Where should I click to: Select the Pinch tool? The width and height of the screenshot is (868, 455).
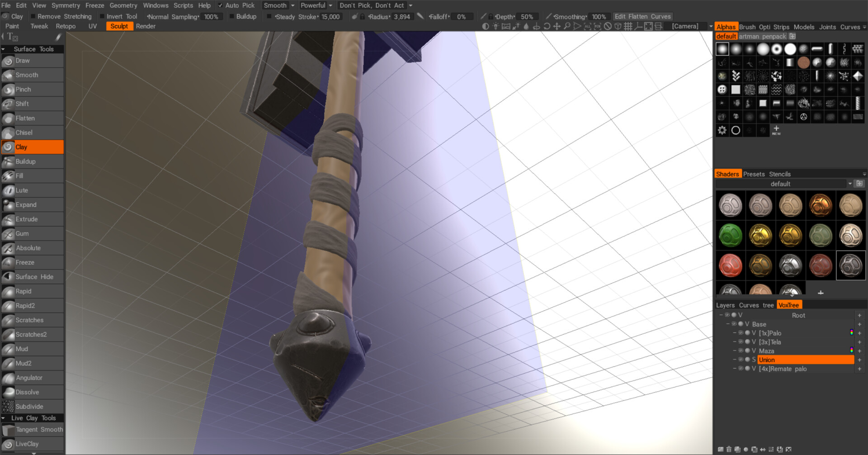[32, 90]
